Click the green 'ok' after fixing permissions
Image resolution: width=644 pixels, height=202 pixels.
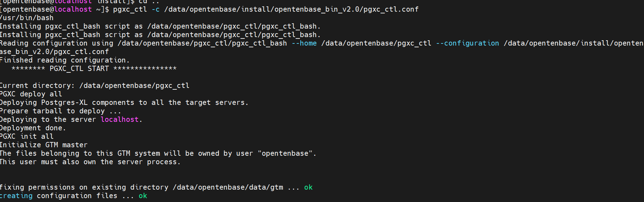pos(308,187)
